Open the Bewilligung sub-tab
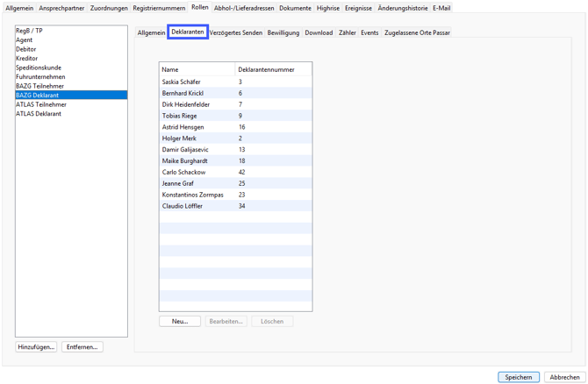The image size is (588, 384). pyautogui.click(x=283, y=32)
